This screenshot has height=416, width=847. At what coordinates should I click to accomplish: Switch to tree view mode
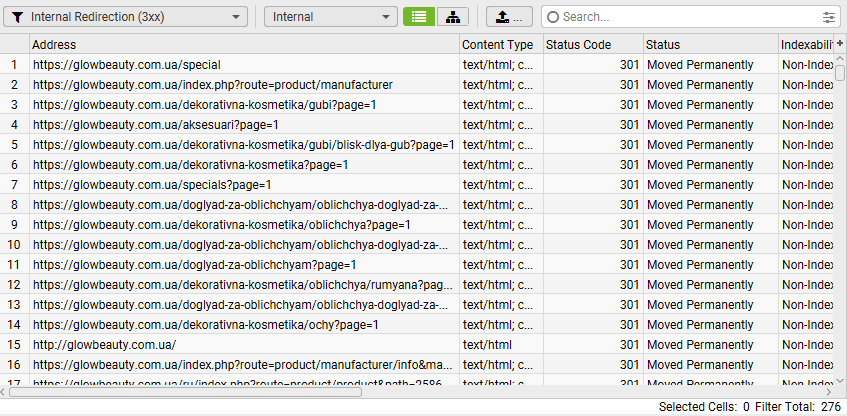pos(453,17)
